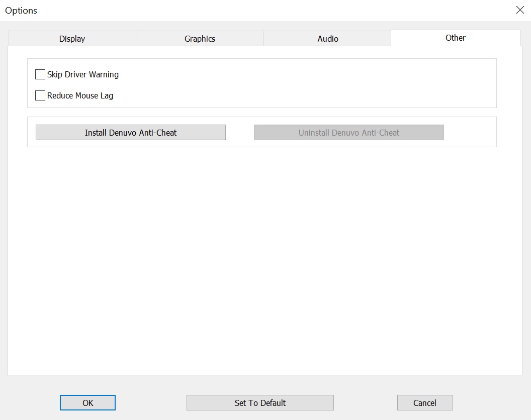Click the gray footer between OK and Set To Default
Screen dimensions: 531x420
click(151, 403)
